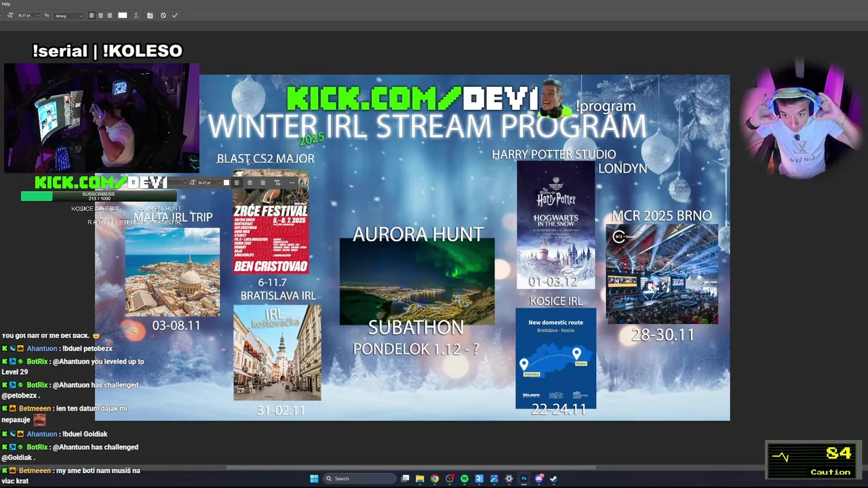This screenshot has height=488, width=868.
Task: Click color swatch in floating text bar
Action: click(226, 182)
